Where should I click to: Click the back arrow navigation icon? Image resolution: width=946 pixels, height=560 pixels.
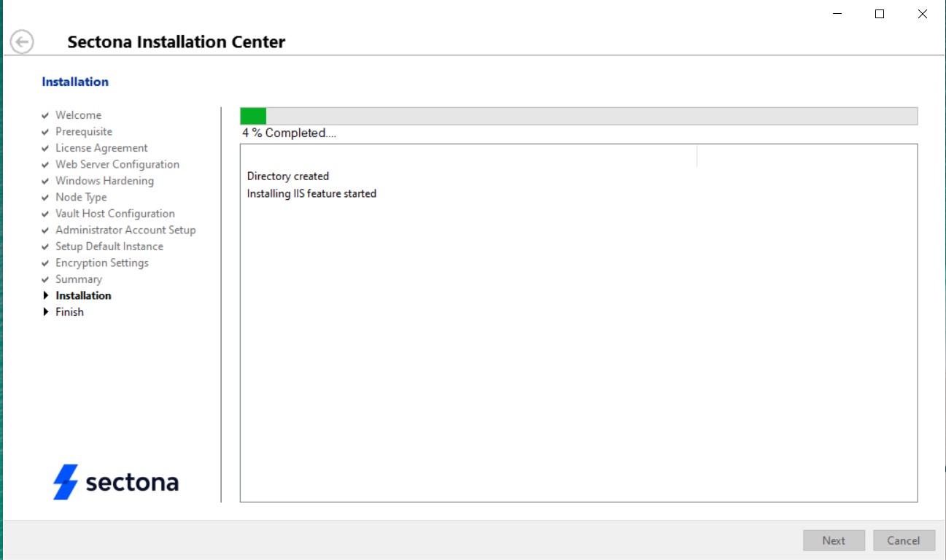coord(22,42)
